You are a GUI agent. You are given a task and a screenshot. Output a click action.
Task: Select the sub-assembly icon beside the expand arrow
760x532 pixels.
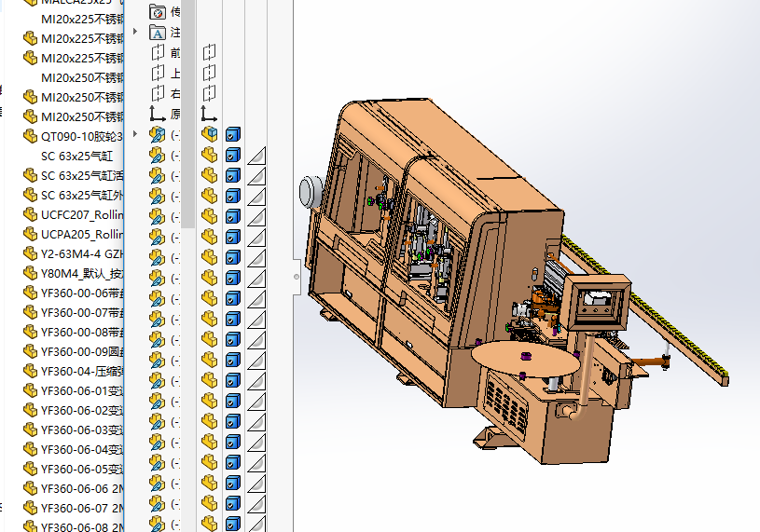pyautogui.click(x=157, y=134)
